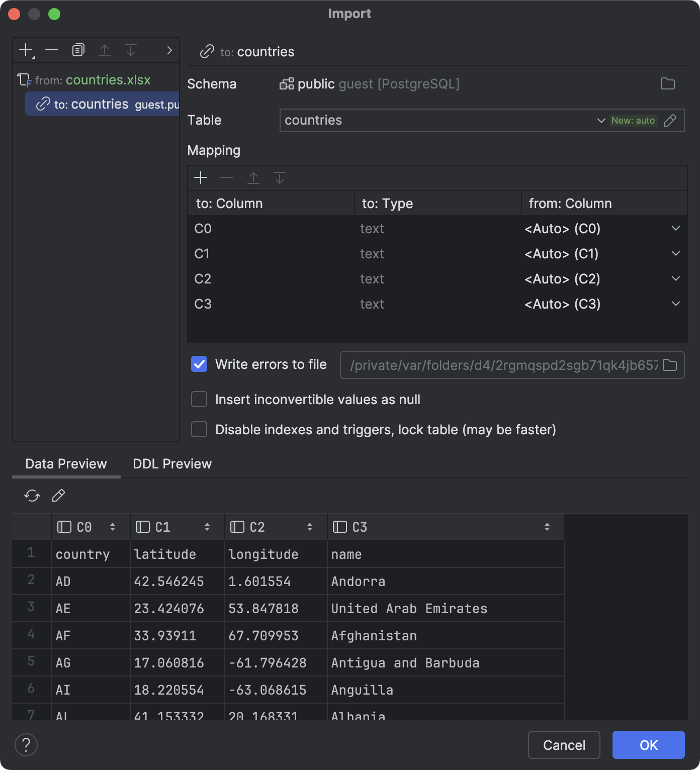Select the Data Preview tab

[65, 463]
